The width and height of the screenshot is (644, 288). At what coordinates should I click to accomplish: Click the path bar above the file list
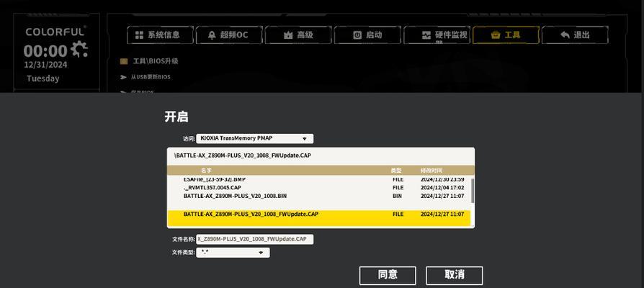pyautogui.click(x=321, y=156)
